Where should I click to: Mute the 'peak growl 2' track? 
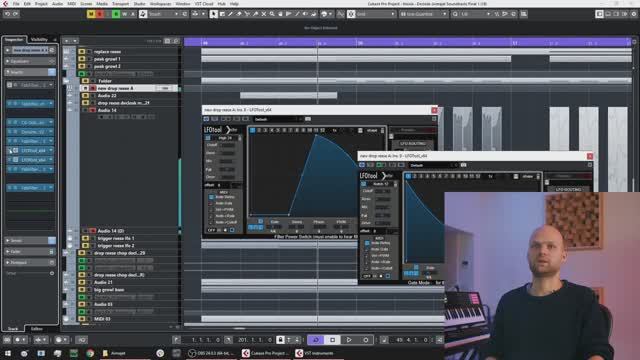82,67
